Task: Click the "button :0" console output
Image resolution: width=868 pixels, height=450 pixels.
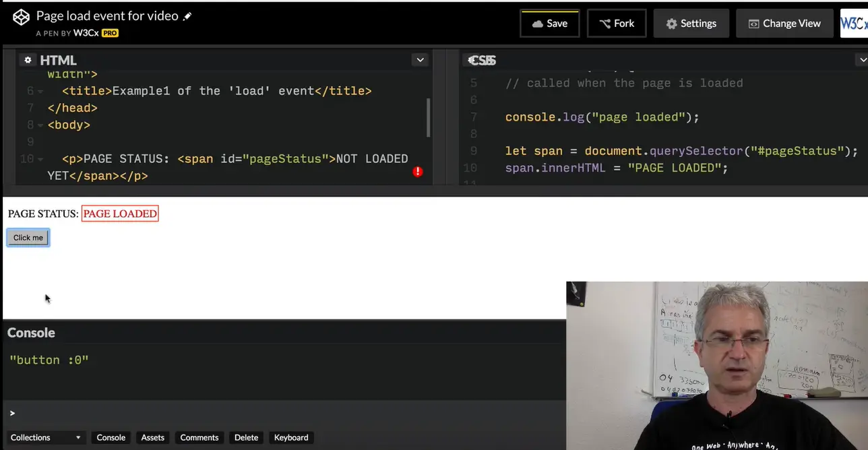Action: (x=49, y=360)
